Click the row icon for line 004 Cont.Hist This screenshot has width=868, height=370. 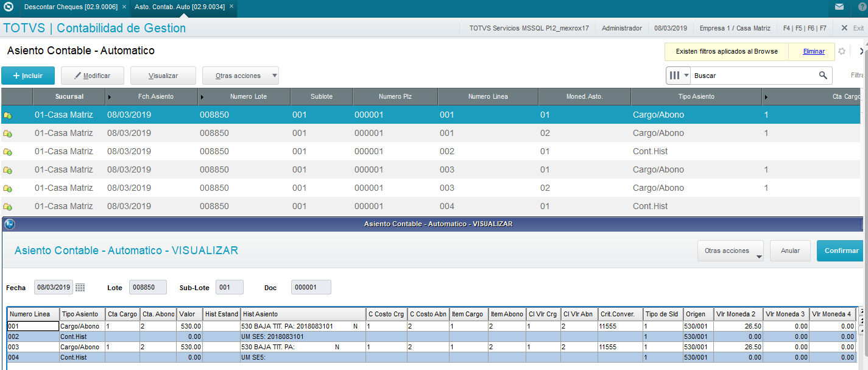[8, 207]
